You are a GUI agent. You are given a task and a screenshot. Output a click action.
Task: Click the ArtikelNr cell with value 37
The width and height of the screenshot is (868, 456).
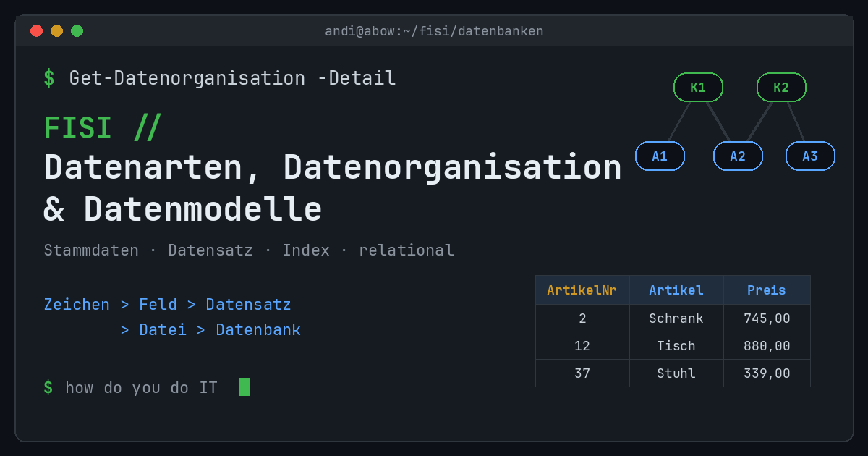pos(582,373)
